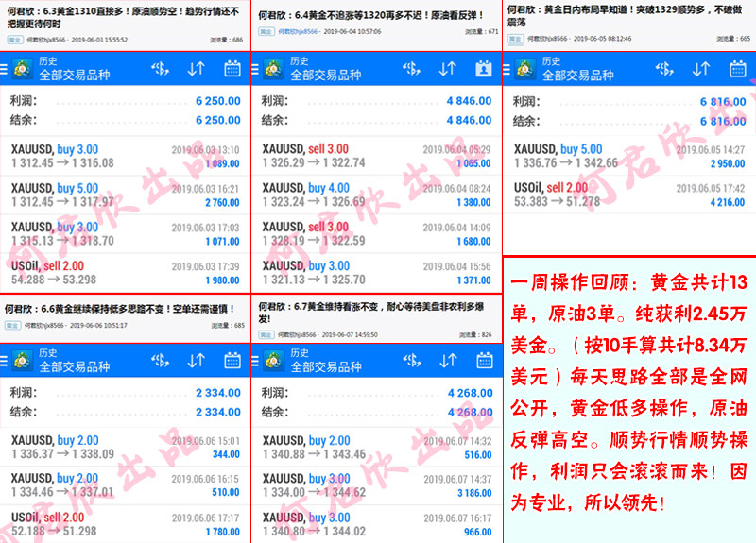Click sort arrows icon in 4 268.00 profit panel

click(x=448, y=361)
